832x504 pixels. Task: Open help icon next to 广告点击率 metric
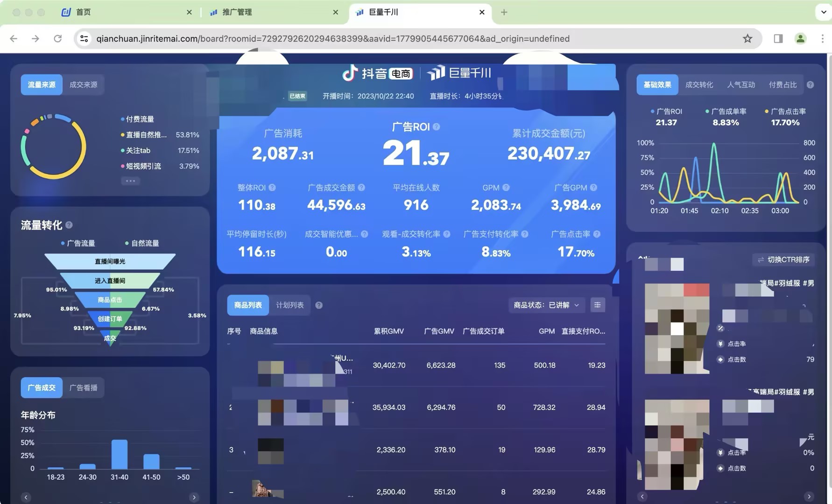(x=597, y=234)
